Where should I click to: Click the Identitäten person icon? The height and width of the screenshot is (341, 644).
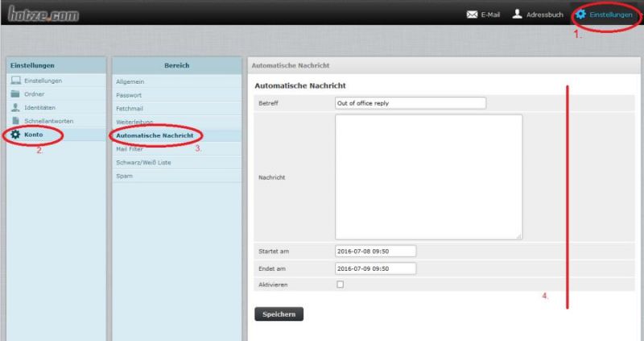(x=15, y=107)
